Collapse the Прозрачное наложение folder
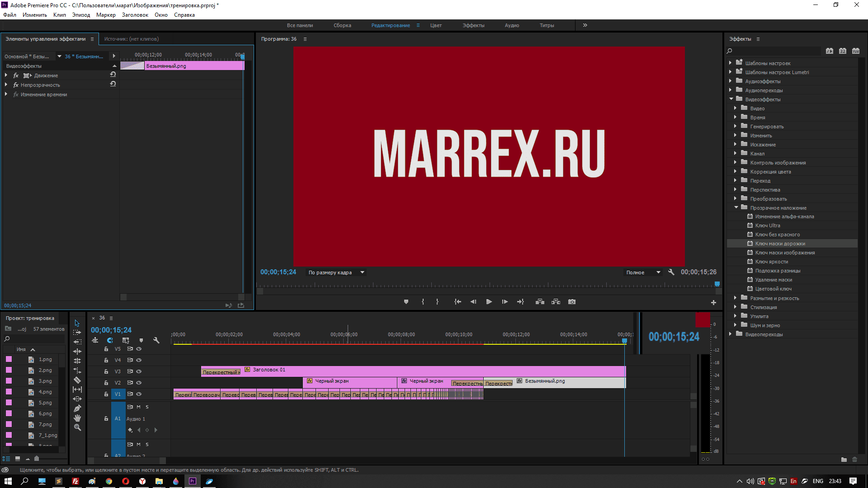The image size is (868, 488). tap(736, 207)
